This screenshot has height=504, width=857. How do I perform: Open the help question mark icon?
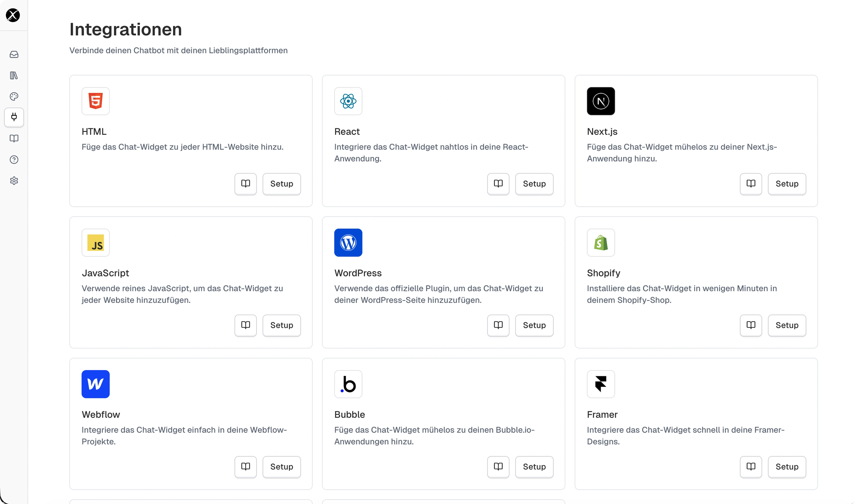coord(14,160)
